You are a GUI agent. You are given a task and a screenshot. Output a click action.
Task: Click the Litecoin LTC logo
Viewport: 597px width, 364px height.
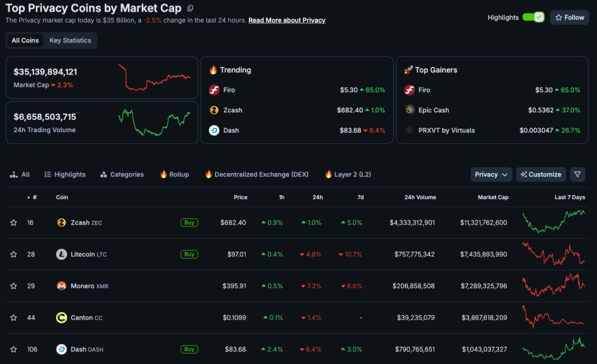tap(61, 254)
